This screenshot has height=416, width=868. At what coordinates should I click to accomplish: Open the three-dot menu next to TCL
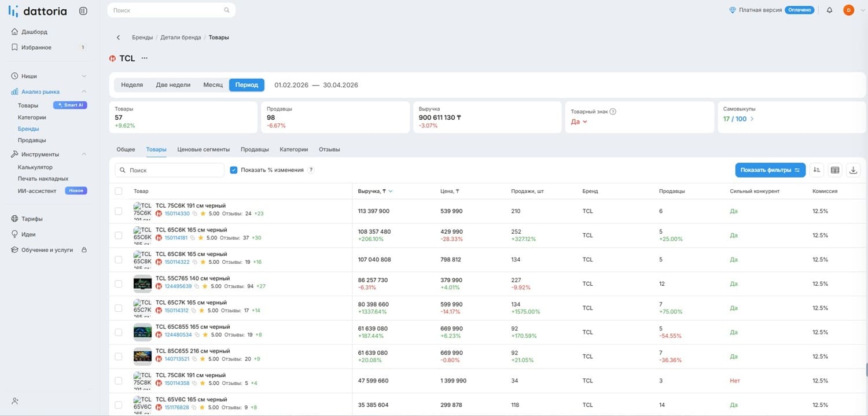(x=145, y=58)
